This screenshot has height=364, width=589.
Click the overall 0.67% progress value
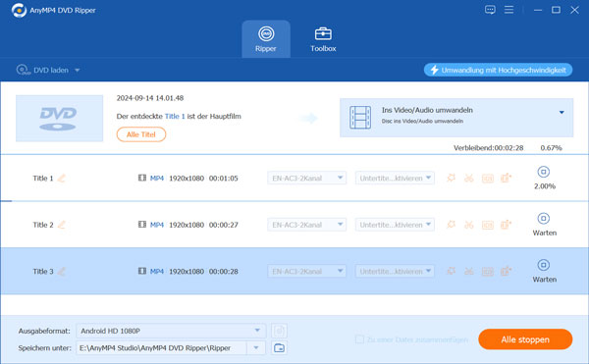[x=551, y=148]
